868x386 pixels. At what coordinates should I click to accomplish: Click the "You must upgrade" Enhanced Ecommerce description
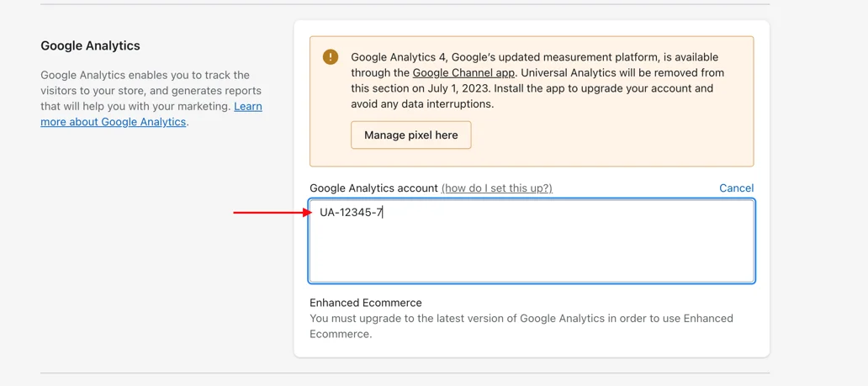tap(521, 326)
